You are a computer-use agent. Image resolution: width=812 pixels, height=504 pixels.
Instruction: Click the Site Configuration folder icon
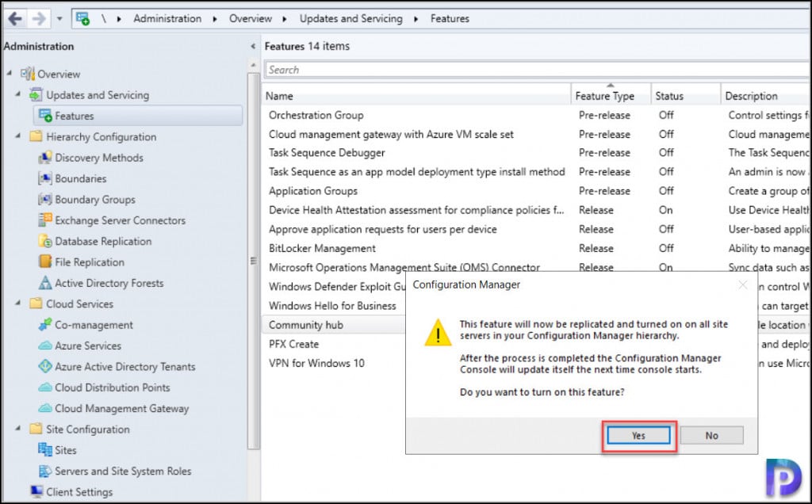pyautogui.click(x=36, y=429)
